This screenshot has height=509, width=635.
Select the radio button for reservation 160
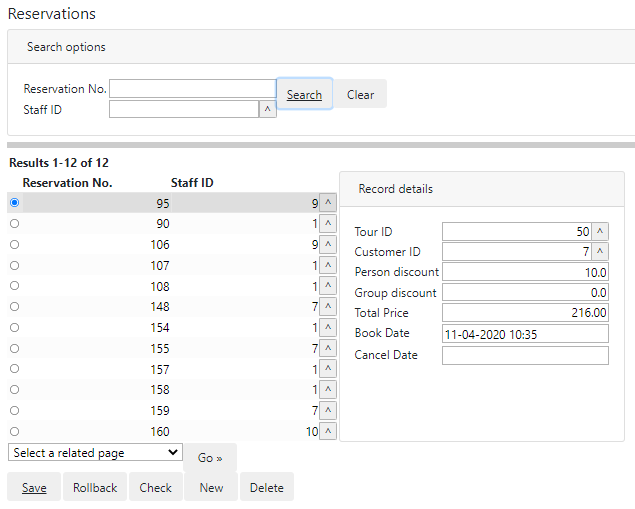click(x=15, y=431)
